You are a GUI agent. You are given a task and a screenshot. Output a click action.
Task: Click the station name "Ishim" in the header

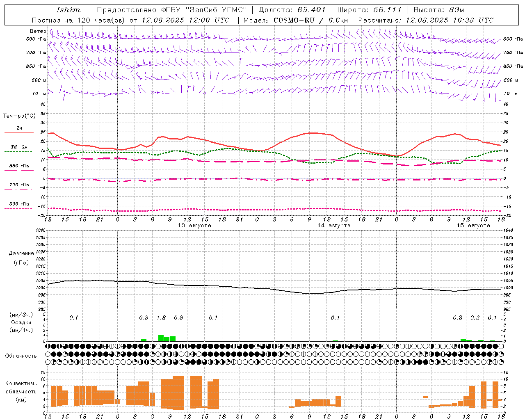68,10
